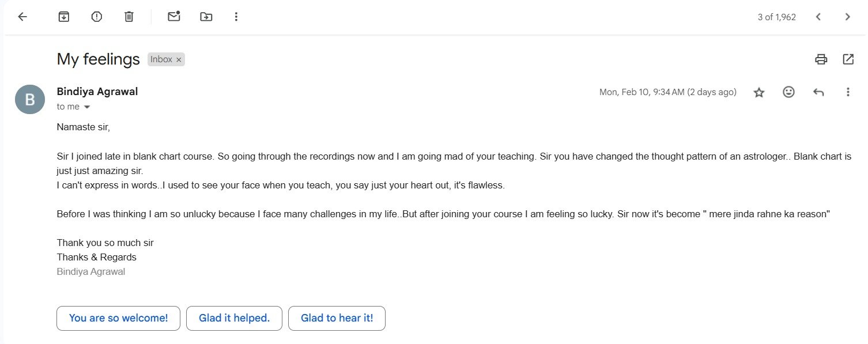Open message More menu beside reply

click(848, 92)
